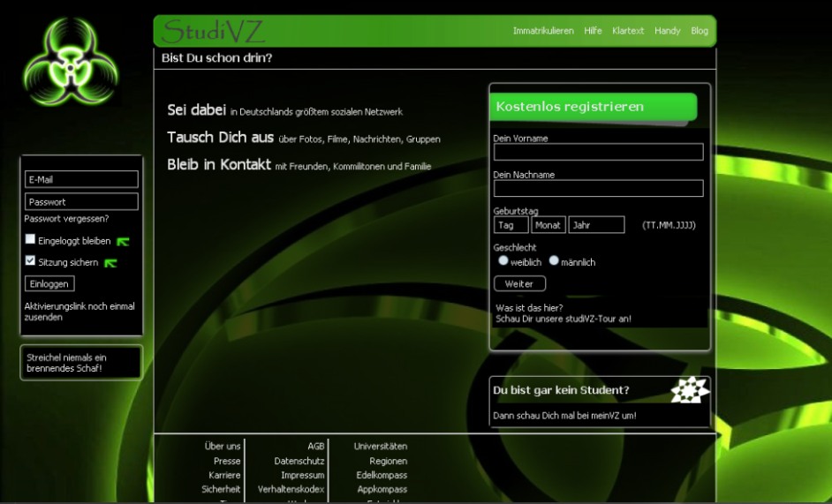
Task: Open Edelkompass footer link
Action: [382, 476]
